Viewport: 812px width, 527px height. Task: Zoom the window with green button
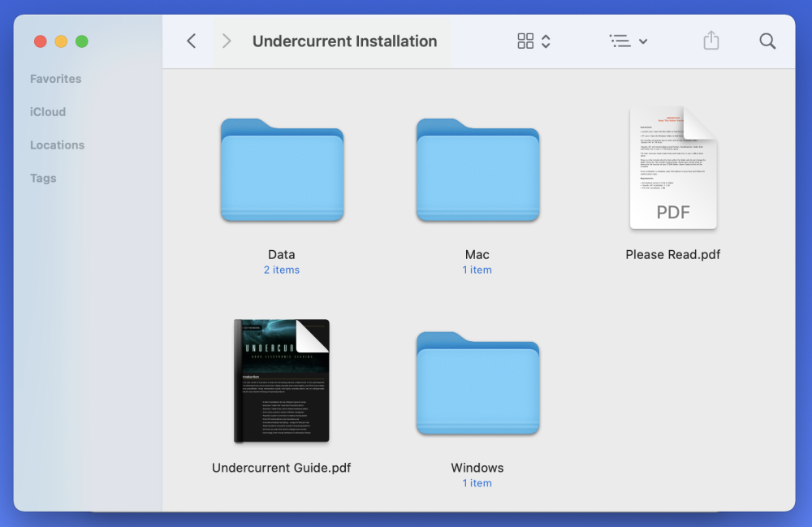[82, 41]
